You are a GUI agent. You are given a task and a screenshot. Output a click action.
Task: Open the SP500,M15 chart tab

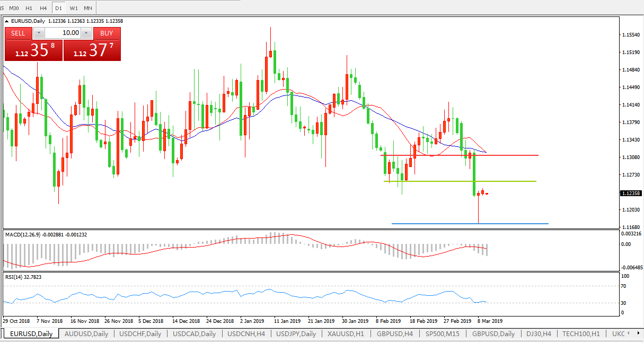[443, 334]
